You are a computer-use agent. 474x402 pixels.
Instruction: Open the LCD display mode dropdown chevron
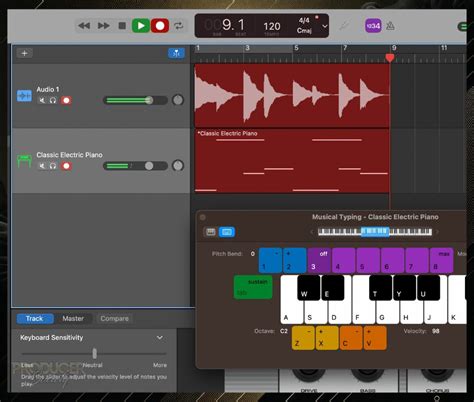tap(324, 26)
